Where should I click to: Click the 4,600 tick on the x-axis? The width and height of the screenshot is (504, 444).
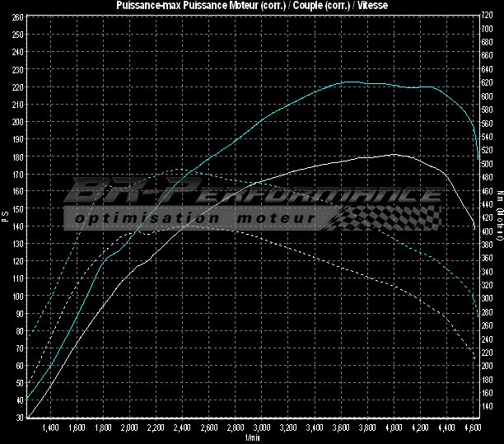click(x=473, y=429)
